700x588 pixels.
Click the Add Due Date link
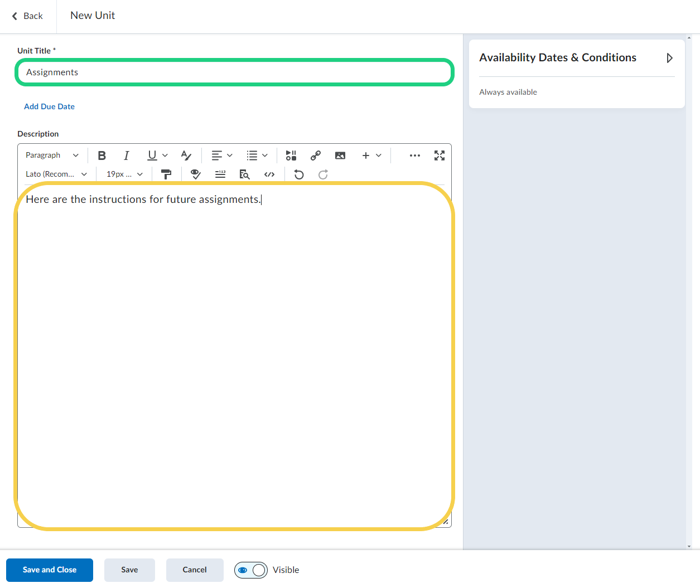point(49,106)
